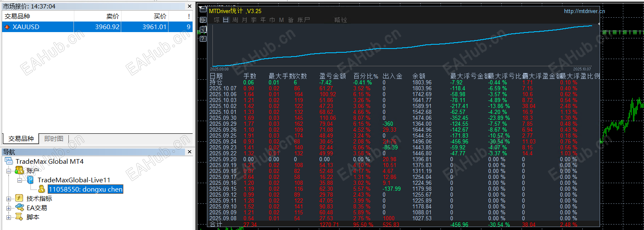The height and width of the screenshot is (230, 644).
Task: Click the 合计 totals row label
Action: coord(216,225)
